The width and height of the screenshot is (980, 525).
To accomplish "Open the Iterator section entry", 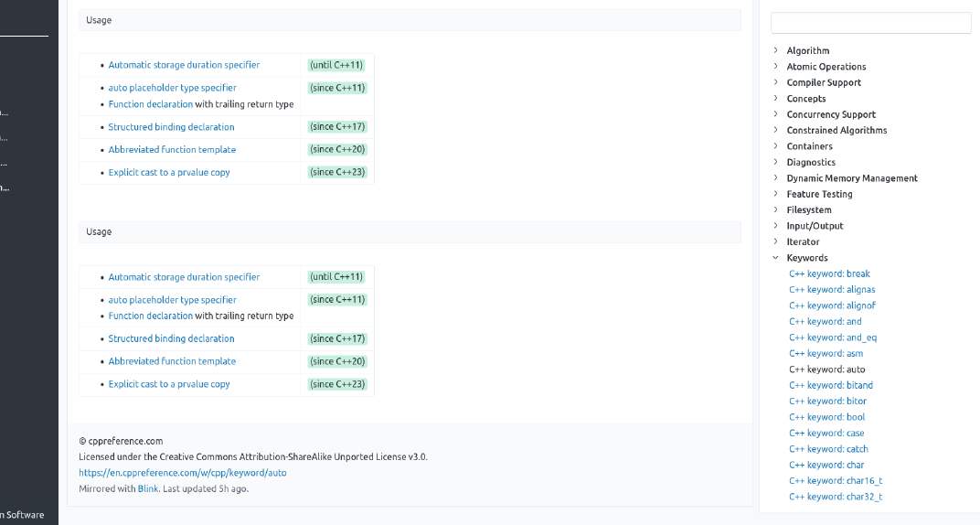I will coord(803,241).
